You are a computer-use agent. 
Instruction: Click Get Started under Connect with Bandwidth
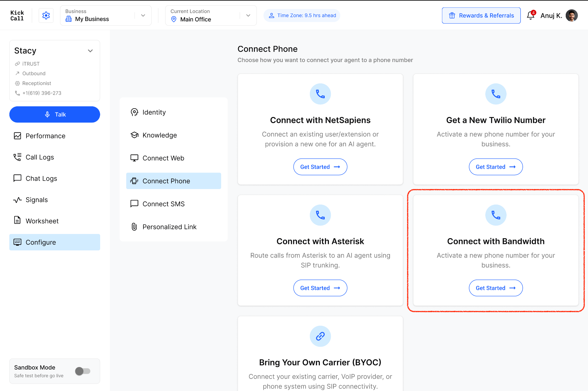[x=496, y=288]
